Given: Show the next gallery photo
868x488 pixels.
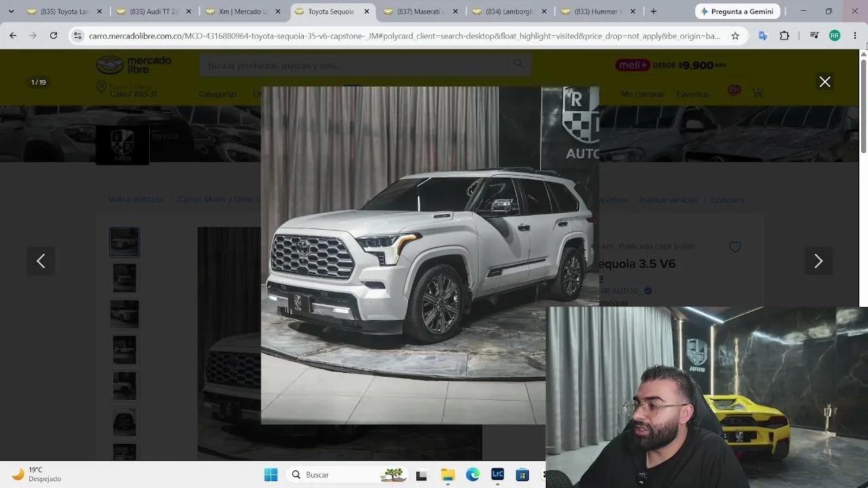Looking at the screenshot, I should [x=818, y=261].
